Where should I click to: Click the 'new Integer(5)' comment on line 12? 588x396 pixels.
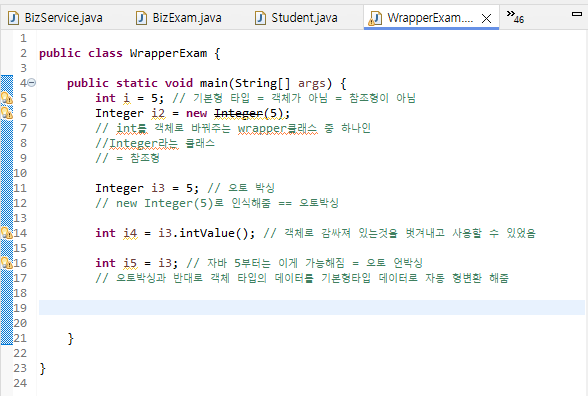tap(164, 203)
